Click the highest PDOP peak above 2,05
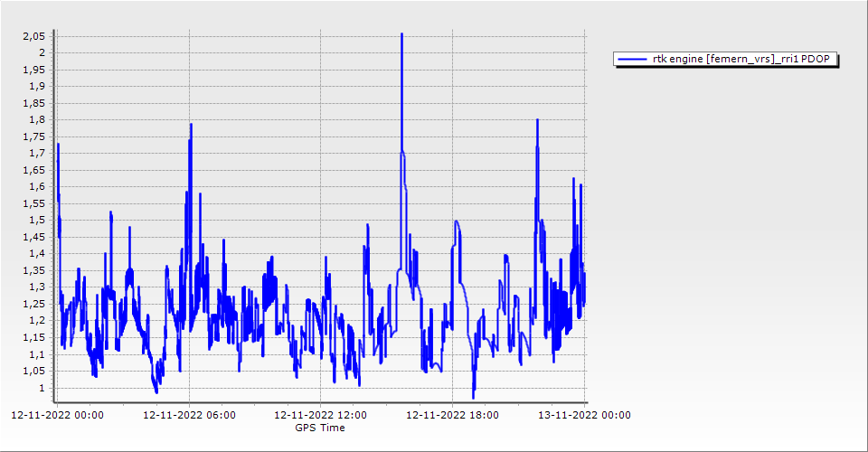The height and width of the screenshot is (452, 868). [401, 34]
